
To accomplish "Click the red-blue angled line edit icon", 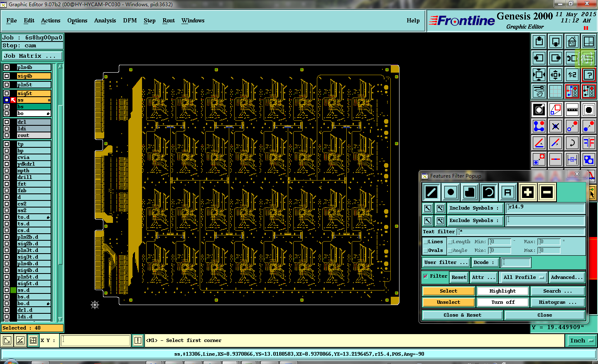I will [556, 143].
